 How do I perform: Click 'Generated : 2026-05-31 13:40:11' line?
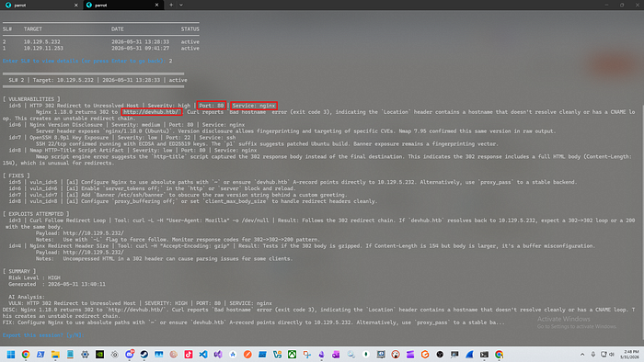coord(57,284)
